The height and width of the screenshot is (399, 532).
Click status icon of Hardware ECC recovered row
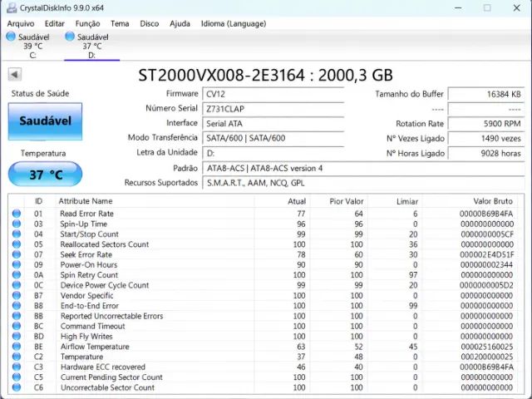point(17,367)
